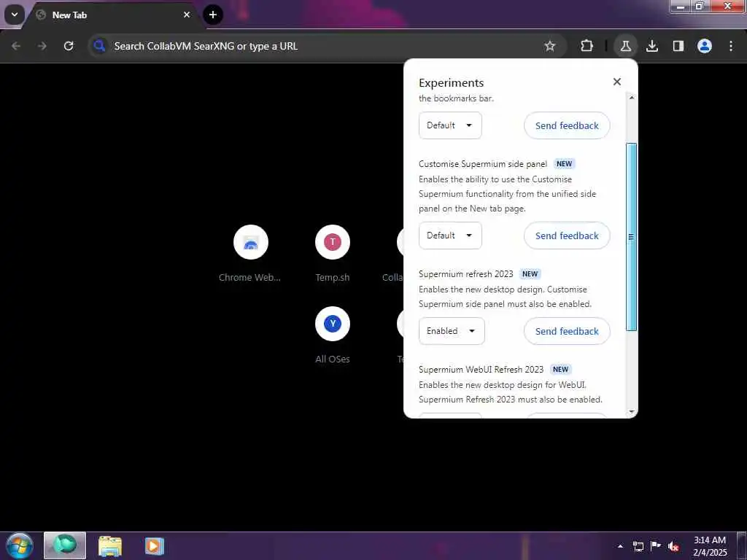Screen dimensions: 747x560
Task: Send feedback for bookmarks bar experiment
Action: click(x=567, y=125)
